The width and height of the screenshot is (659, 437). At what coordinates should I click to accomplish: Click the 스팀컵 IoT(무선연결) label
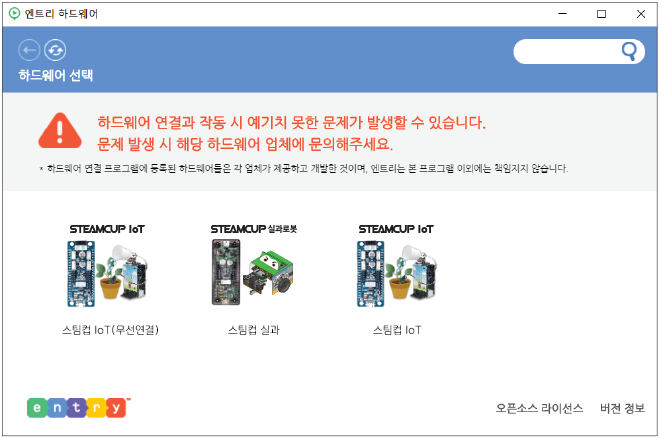110,330
